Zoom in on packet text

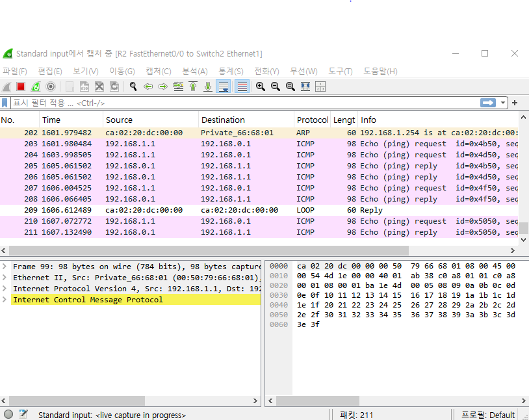(x=260, y=86)
